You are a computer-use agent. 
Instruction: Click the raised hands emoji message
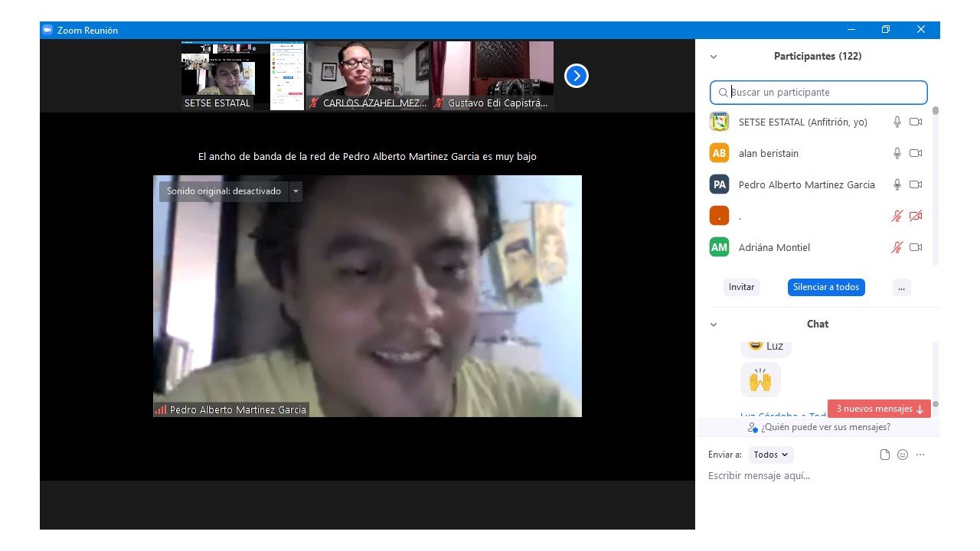click(760, 380)
